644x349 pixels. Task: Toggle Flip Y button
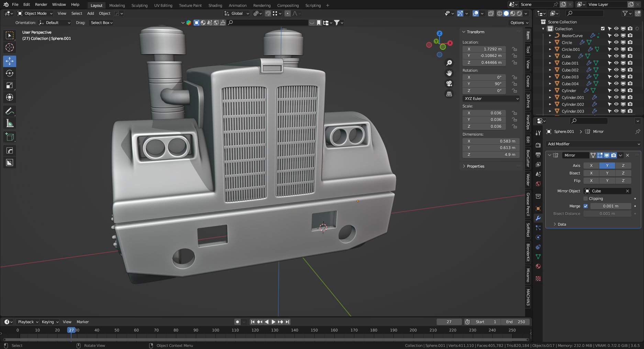click(607, 181)
